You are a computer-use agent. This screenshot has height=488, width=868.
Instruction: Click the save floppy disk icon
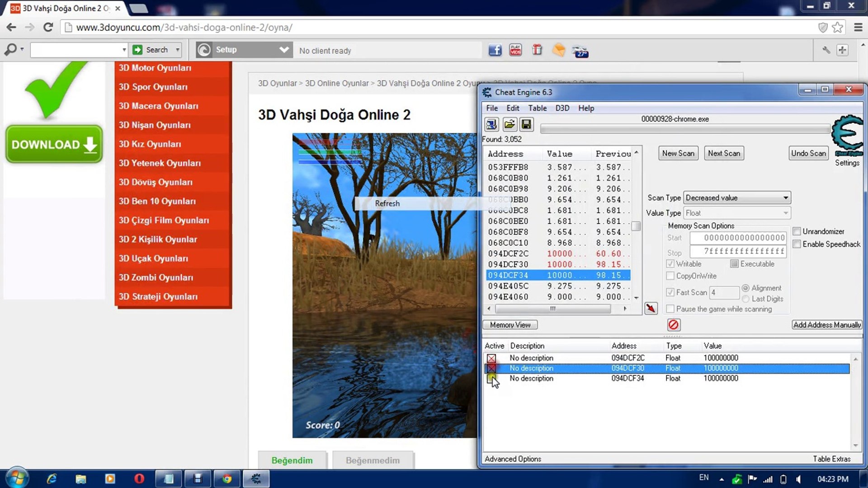coord(526,124)
